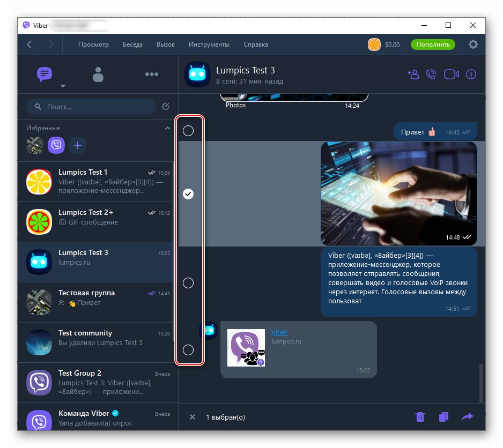The height and width of the screenshot is (448, 503).
Task: Open the Беседа menu
Action: [x=132, y=44]
